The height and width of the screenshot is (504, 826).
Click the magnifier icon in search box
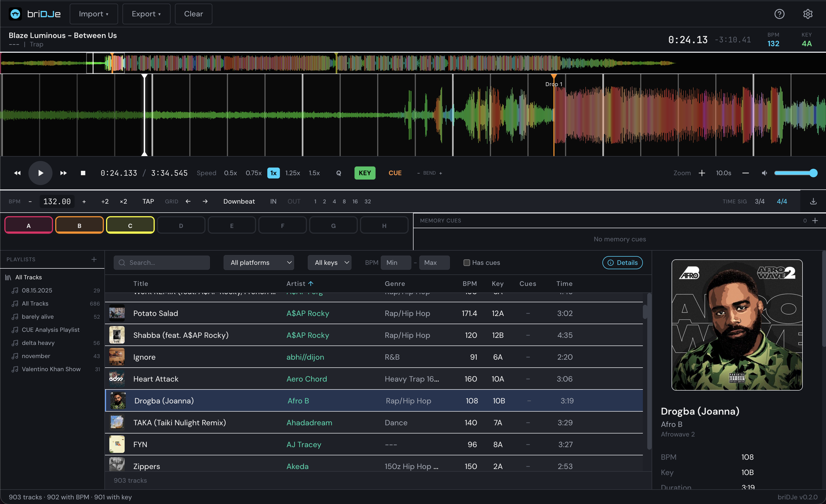[122, 262]
